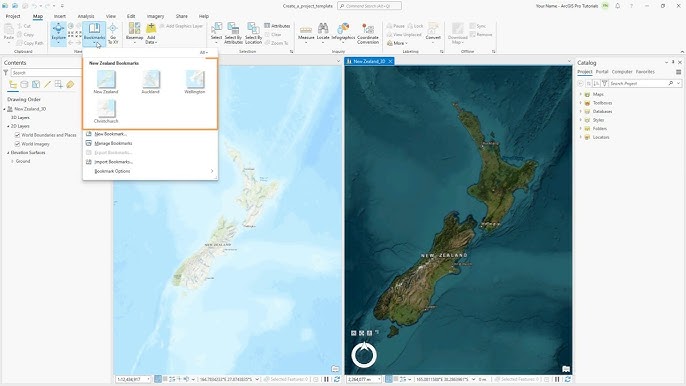Click the Contents pane search field

pyautogui.click(x=47, y=73)
